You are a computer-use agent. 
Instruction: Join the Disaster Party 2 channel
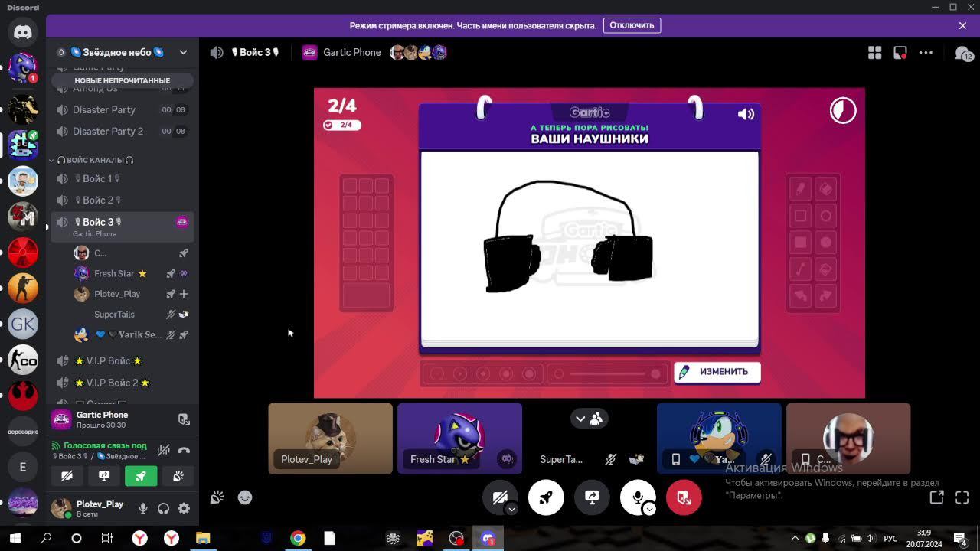tap(122, 131)
